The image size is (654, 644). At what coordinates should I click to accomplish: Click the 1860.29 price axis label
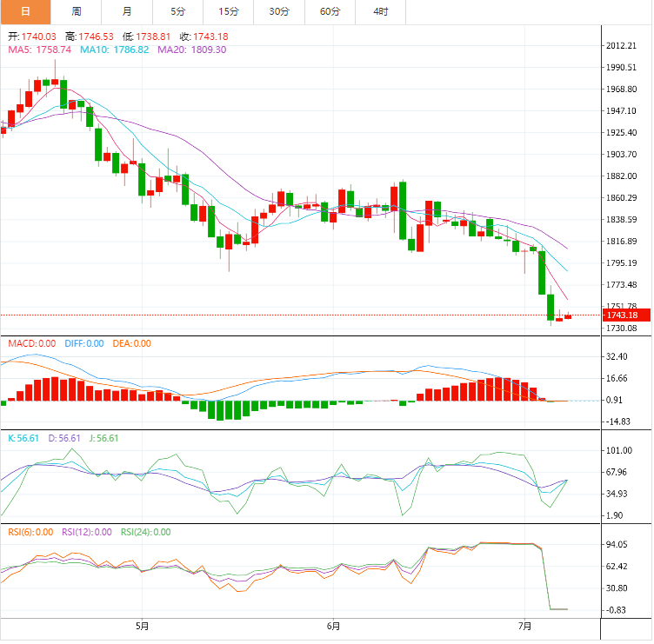(x=621, y=197)
